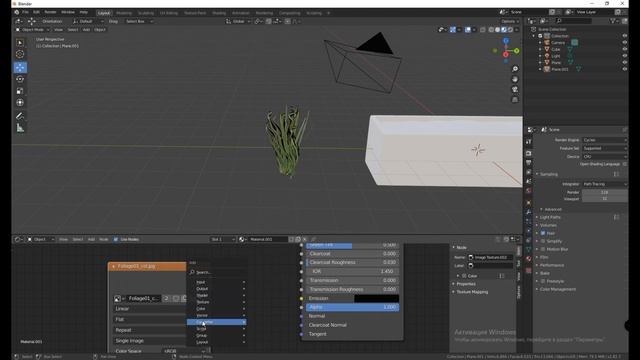Click the red X axis gizmo dot

[506, 54]
